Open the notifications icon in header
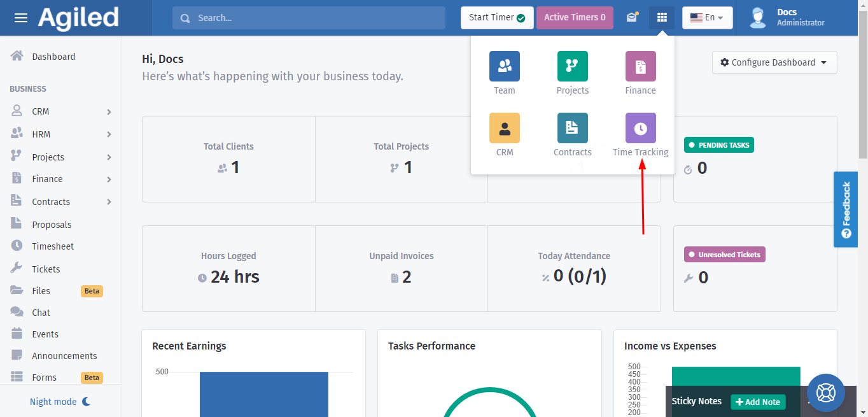 pyautogui.click(x=631, y=18)
